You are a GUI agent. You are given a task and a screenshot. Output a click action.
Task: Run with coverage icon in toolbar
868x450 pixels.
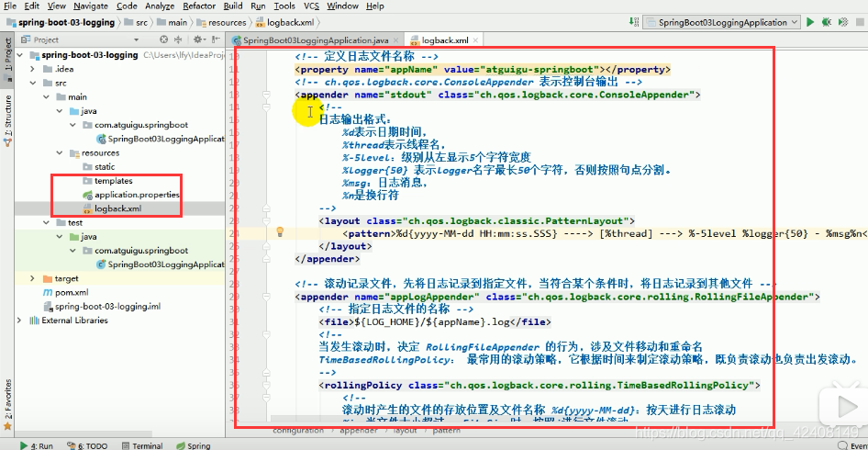click(x=843, y=22)
